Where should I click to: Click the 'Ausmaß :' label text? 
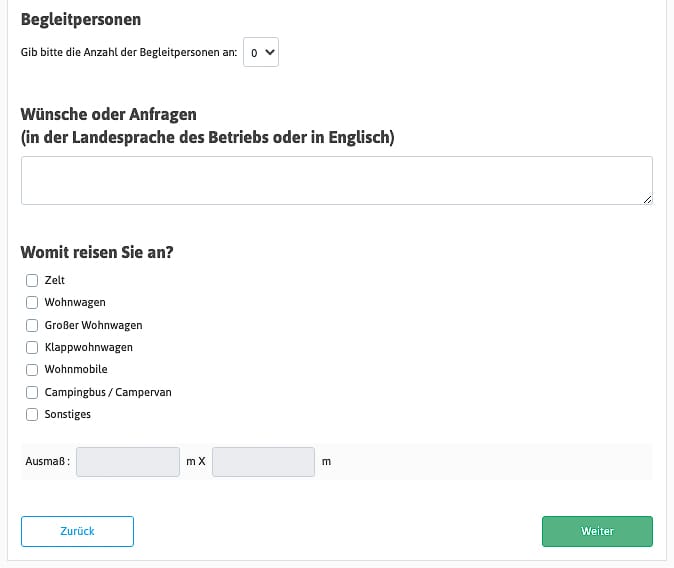point(47,462)
